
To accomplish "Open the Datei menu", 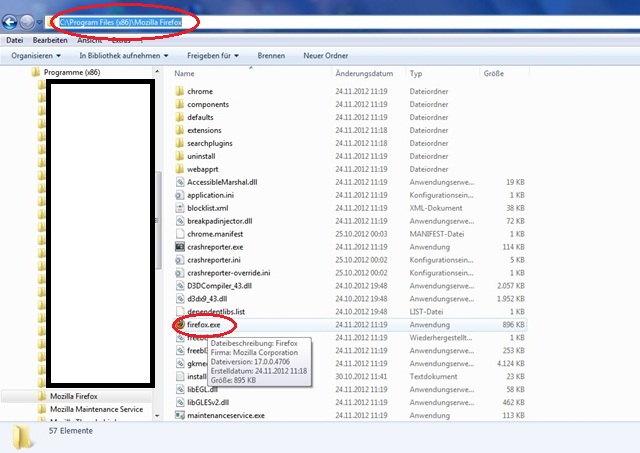I will 15,40.
